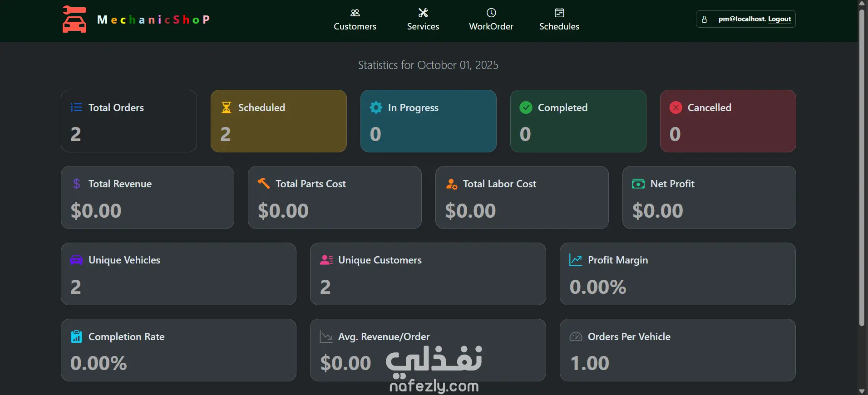Viewport: 868px width, 395px height.
Task: Click the In Progress gear icon
Action: [376, 107]
